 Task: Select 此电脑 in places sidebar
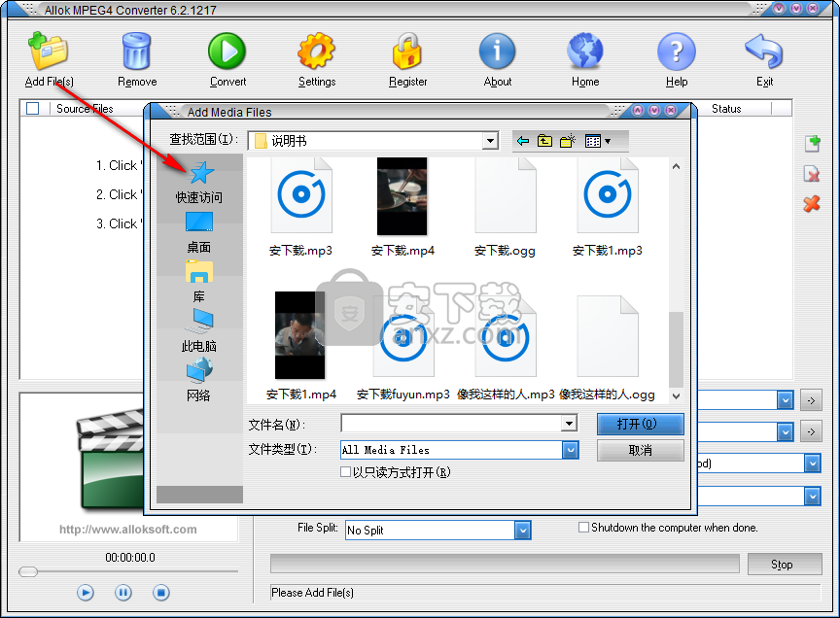click(x=199, y=331)
